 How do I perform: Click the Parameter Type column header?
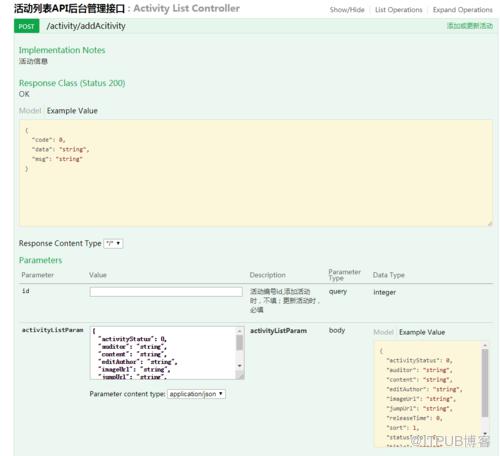pyautogui.click(x=344, y=275)
